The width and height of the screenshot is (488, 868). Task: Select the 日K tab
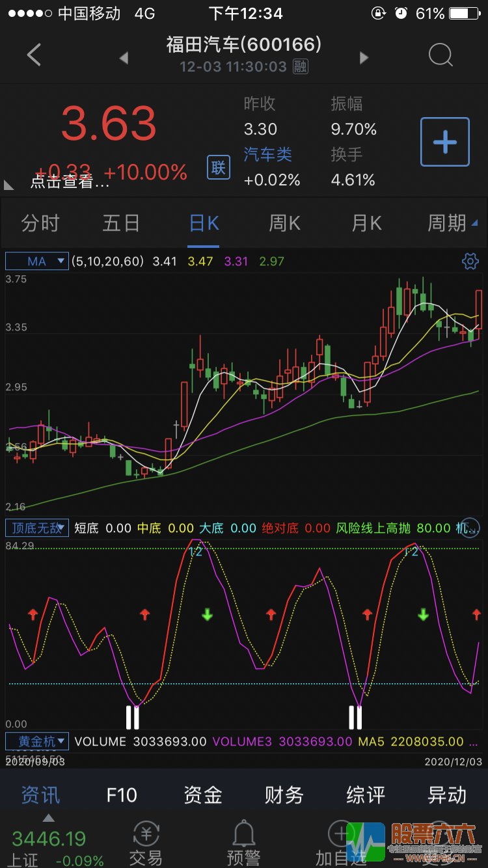click(204, 223)
